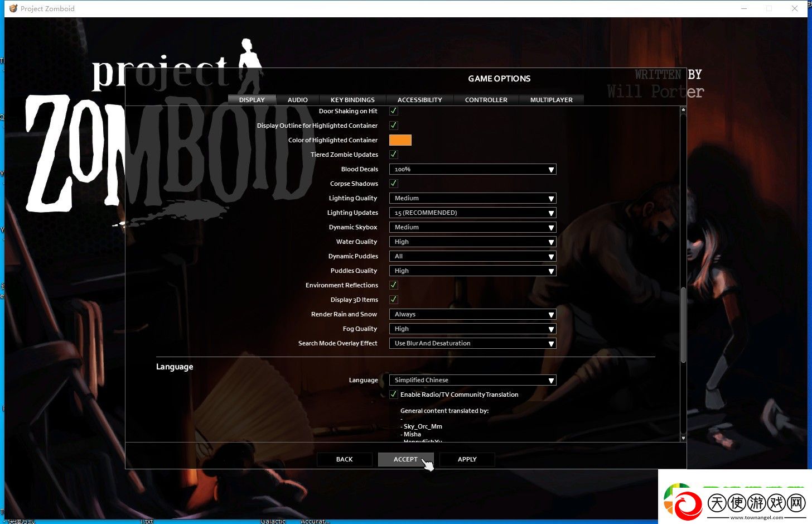Expand the Water Quality dropdown
The image size is (812, 524).
click(472, 242)
